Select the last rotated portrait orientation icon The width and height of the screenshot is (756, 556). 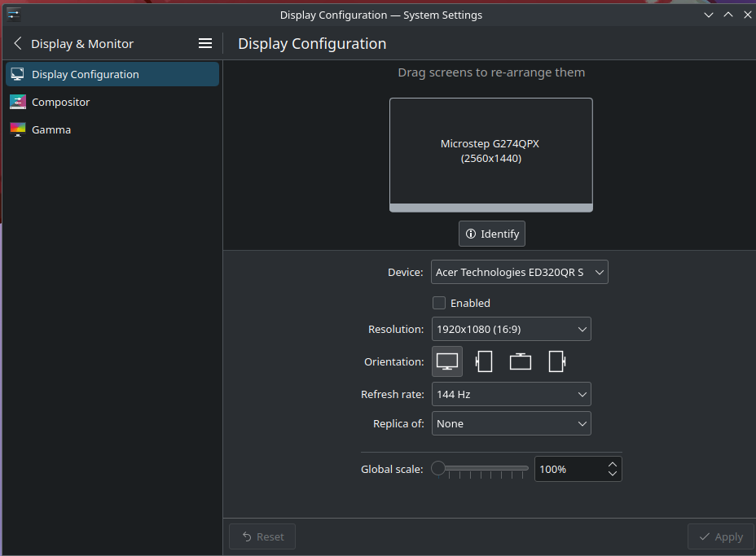point(557,361)
